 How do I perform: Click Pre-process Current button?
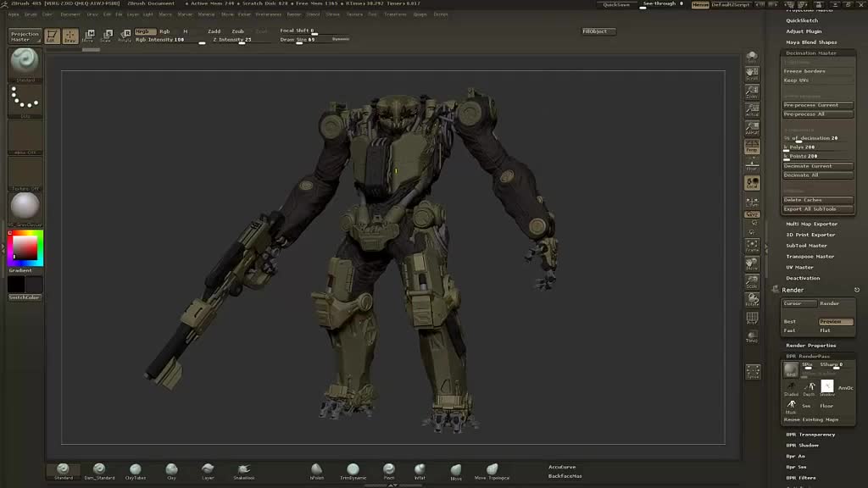coord(818,105)
